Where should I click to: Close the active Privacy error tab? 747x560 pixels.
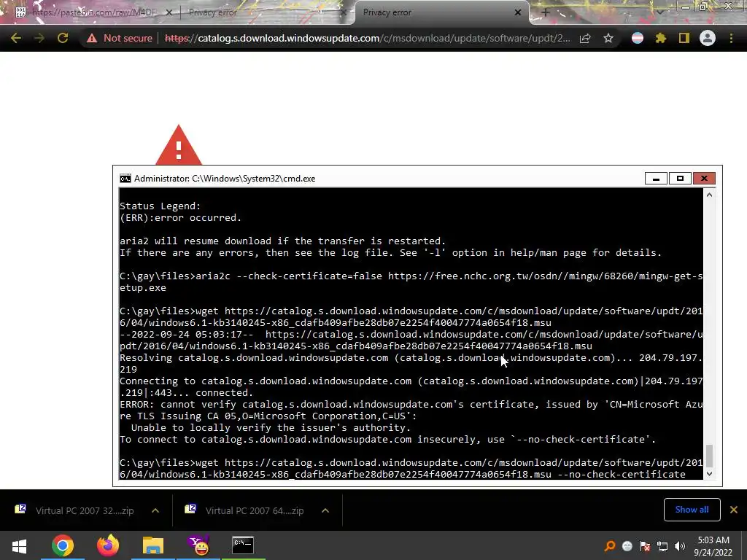[x=518, y=12]
